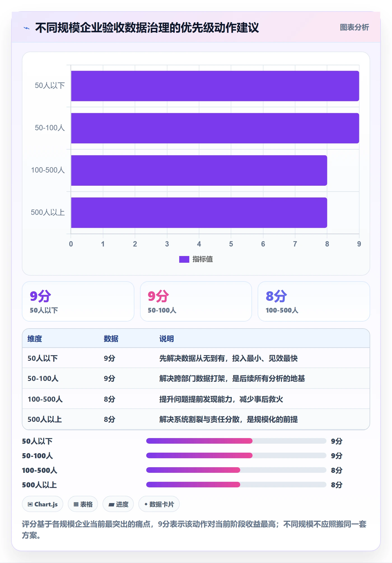Screen dimensions: 392x563
Task: Toggle the 指标值 legend color swatch
Action: click(184, 259)
